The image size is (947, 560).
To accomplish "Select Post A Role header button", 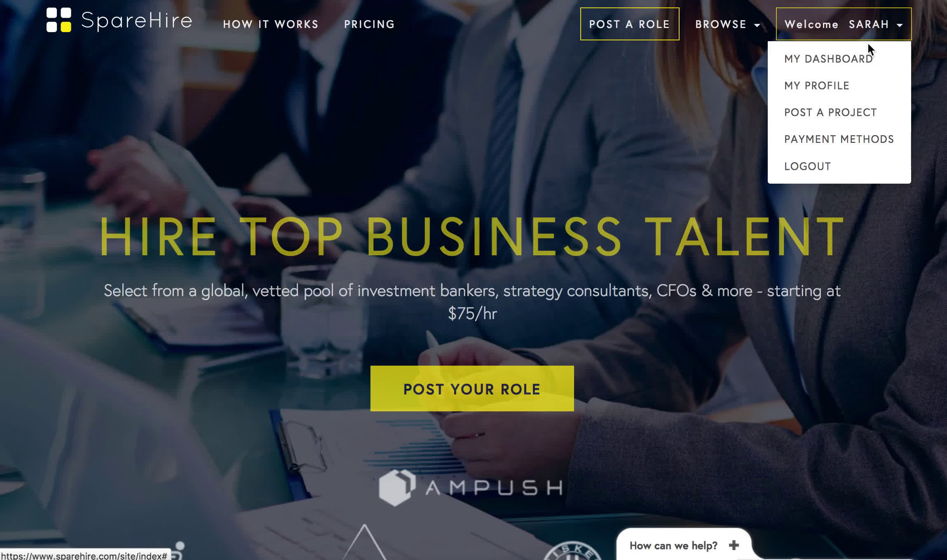I will pos(630,24).
